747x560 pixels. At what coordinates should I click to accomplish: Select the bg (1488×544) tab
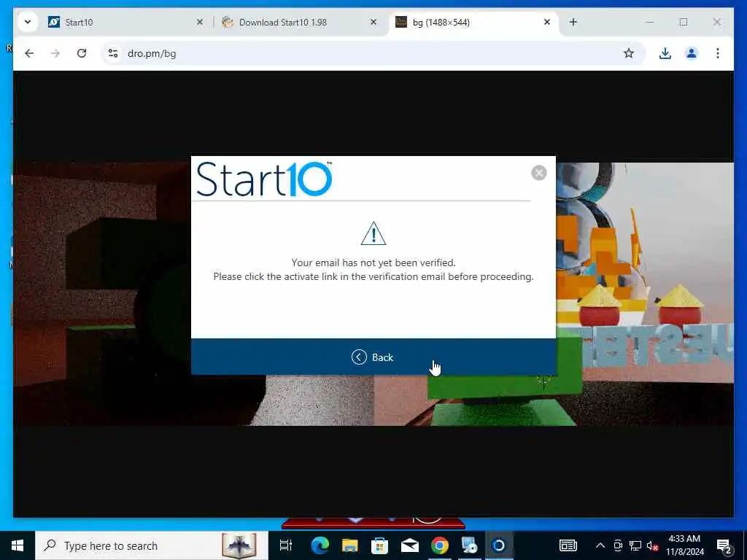[x=474, y=23]
